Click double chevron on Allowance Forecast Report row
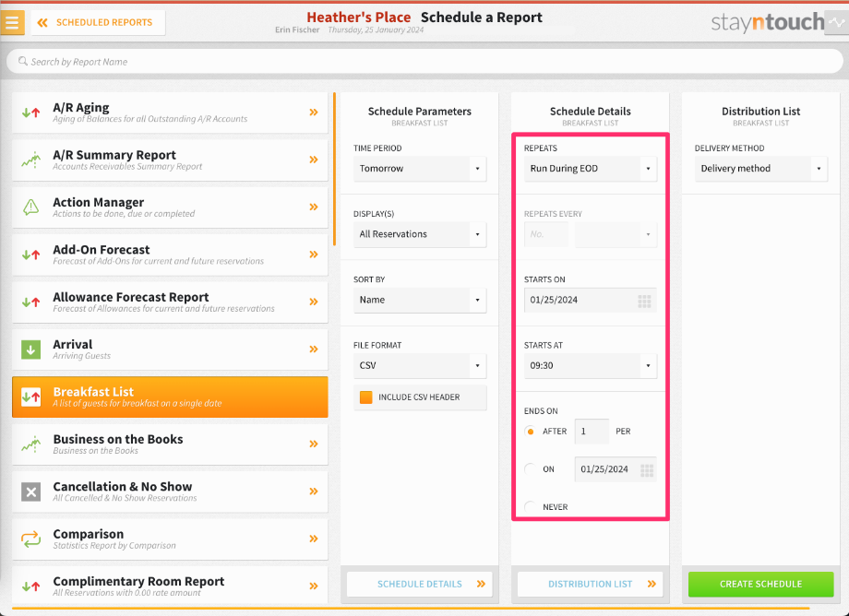 click(314, 302)
